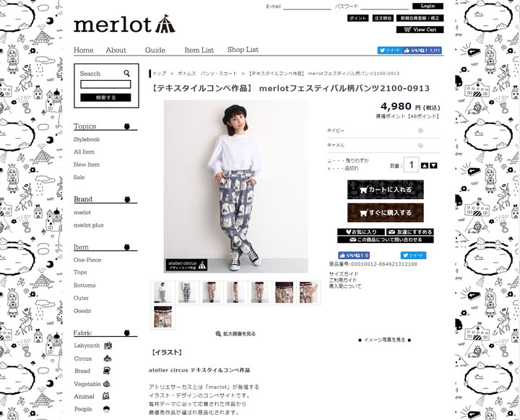
Task: Decrease quantity with the down arrow
Action: (x=433, y=165)
